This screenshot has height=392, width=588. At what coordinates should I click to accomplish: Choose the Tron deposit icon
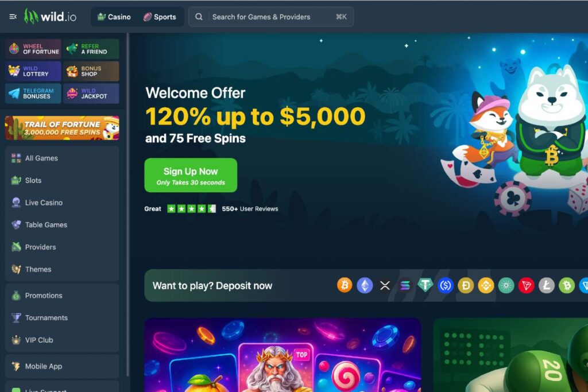(x=526, y=286)
